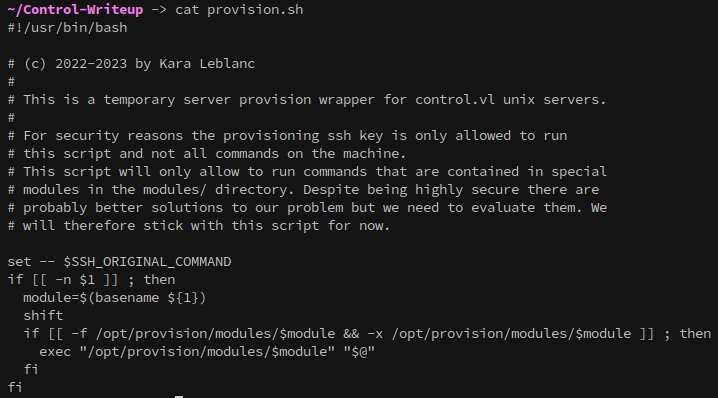Click the shift command line
718x398 pixels.
coord(43,316)
